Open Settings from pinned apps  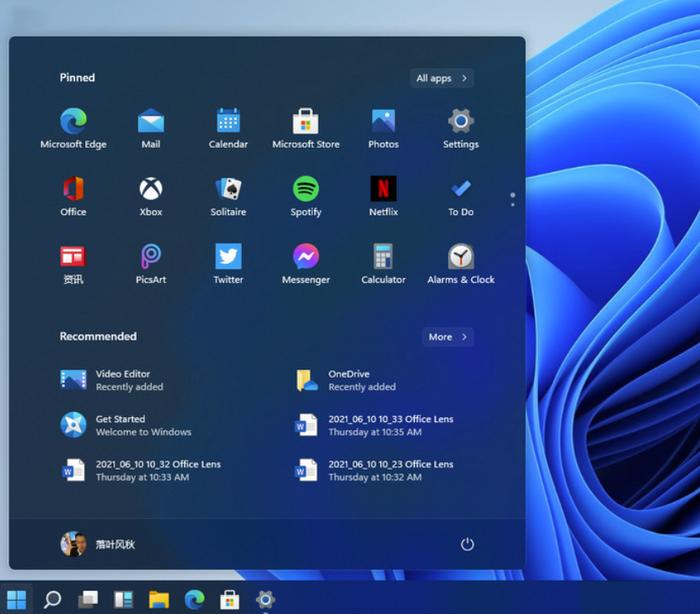click(461, 128)
